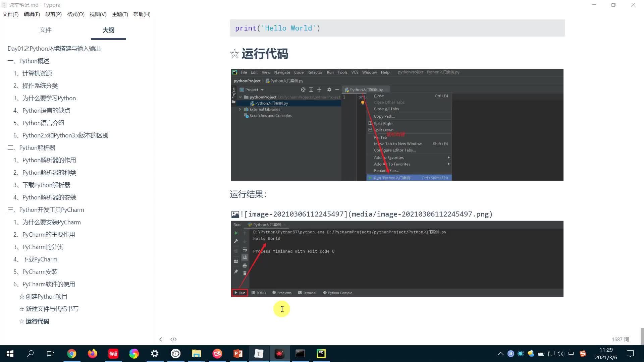Open Settings gear on the taskbar
The height and width of the screenshot is (362, 644).
(x=155, y=354)
